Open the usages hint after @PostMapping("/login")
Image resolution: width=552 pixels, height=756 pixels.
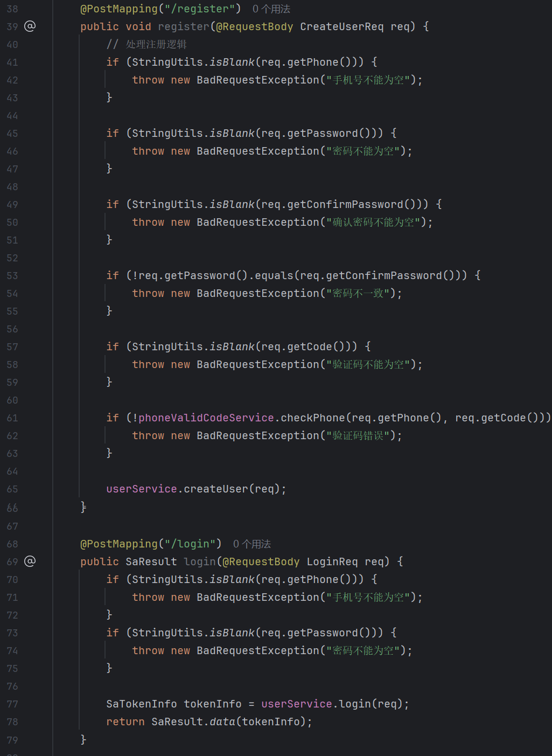click(x=252, y=544)
